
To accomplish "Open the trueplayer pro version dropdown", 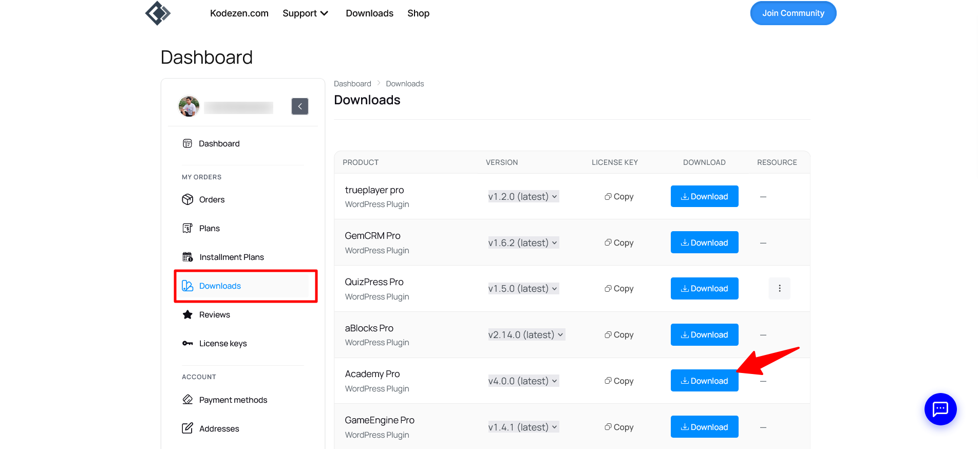I will tap(523, 197).
